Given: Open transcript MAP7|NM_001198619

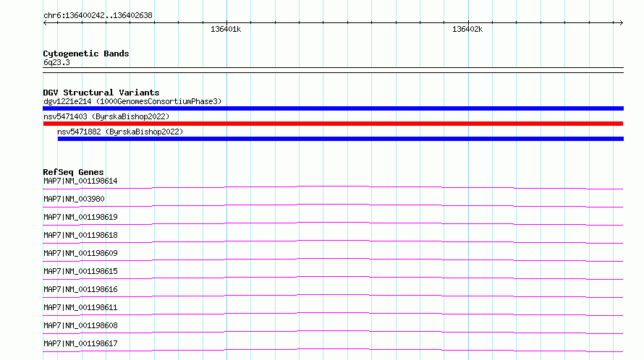Looking at the screenshot, I should [x=80, y=217].
